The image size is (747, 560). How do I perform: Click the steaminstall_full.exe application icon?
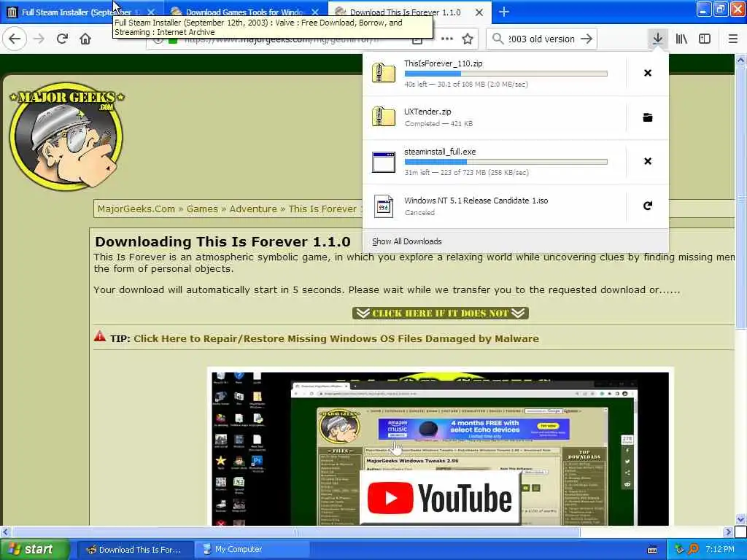[384, 161]
